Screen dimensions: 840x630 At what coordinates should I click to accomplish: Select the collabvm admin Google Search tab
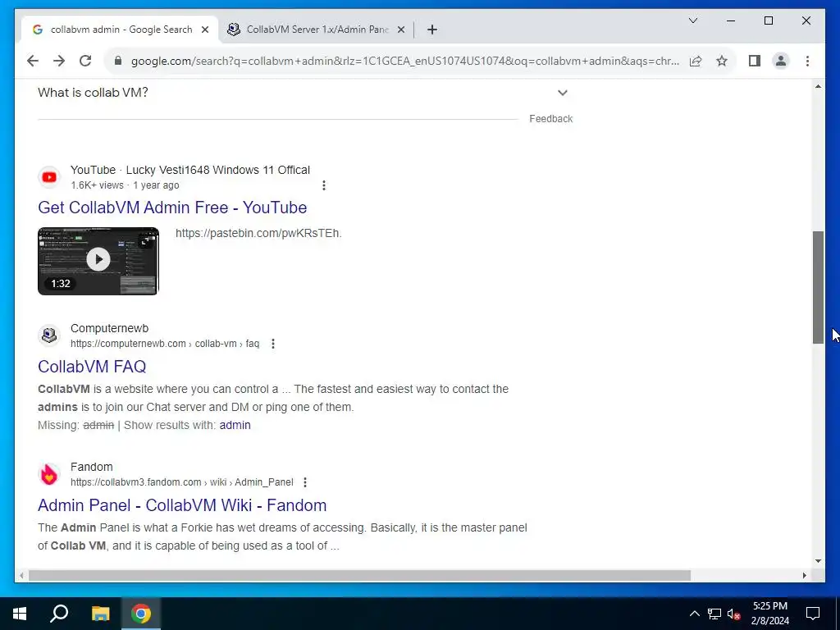point(120,30)
